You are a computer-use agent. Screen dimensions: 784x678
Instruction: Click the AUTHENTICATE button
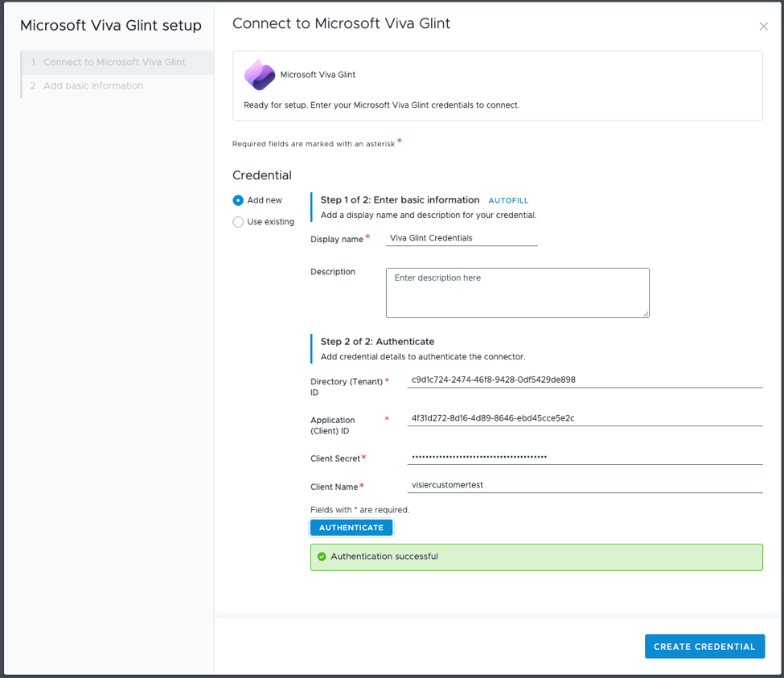point(351,528)
